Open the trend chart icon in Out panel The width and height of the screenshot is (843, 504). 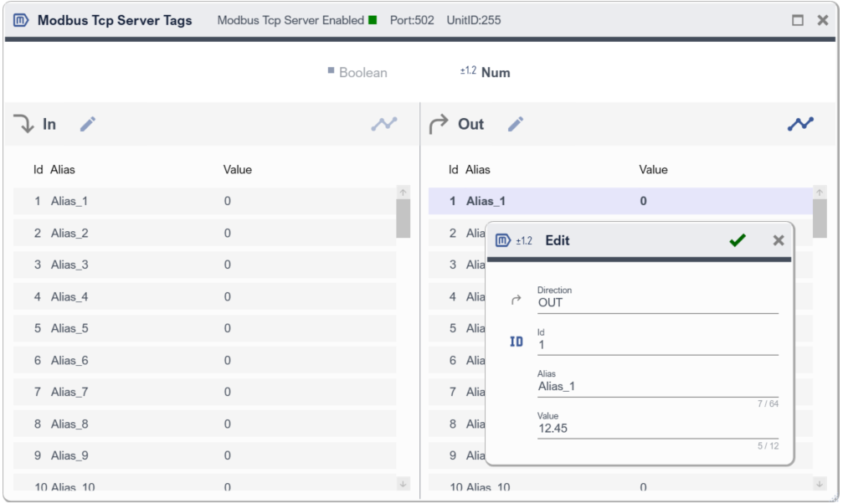pos(800,124)
